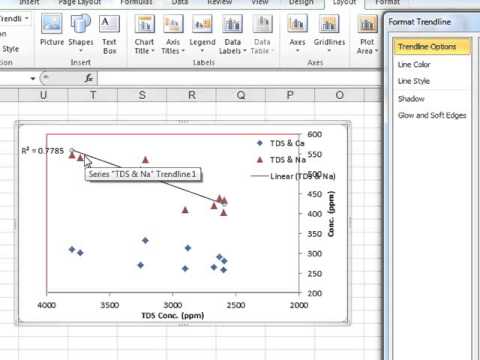Open the Gridlines options
This screenshot has height=360, width=480.
click(329, 33)
